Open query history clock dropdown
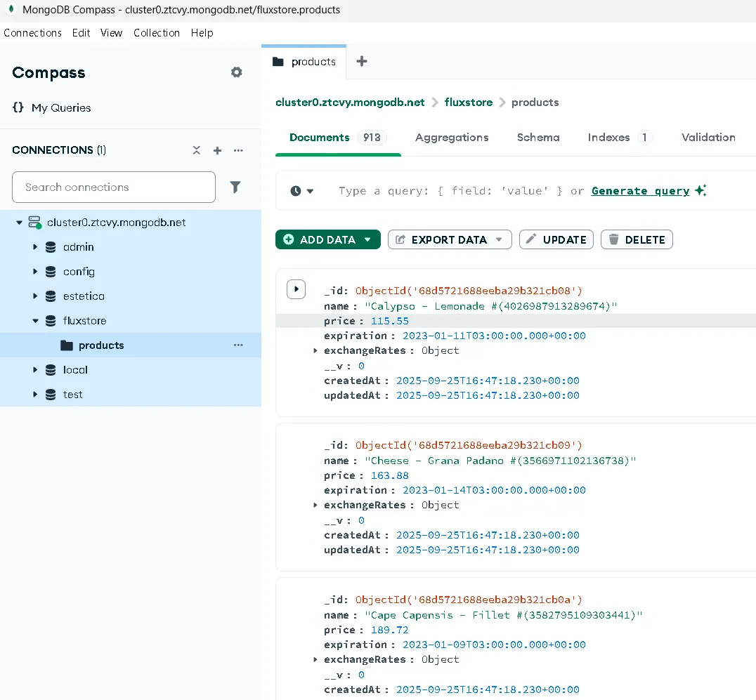This screenshot has width=756, height=700. pos(302,191)
